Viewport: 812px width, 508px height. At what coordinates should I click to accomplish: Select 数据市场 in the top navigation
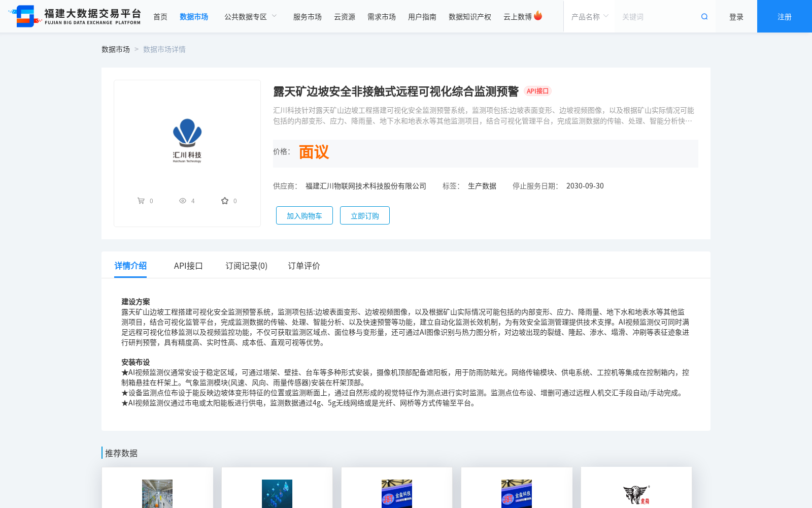click(x=194, y=17)
